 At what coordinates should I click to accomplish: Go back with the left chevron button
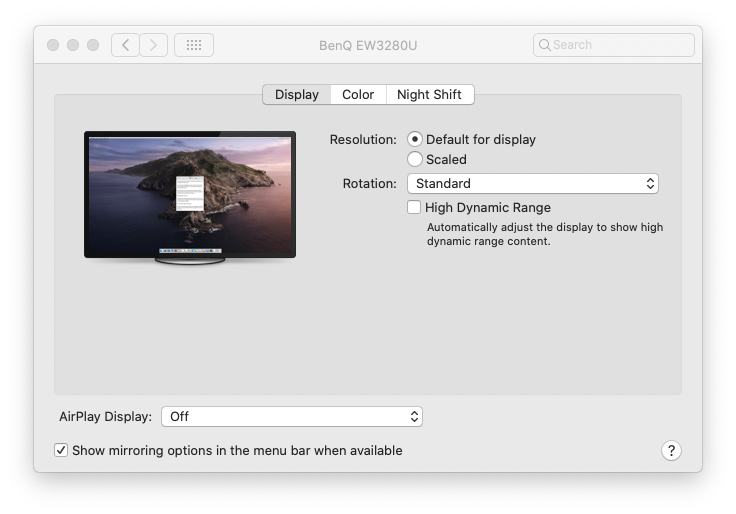pos(125,45)
